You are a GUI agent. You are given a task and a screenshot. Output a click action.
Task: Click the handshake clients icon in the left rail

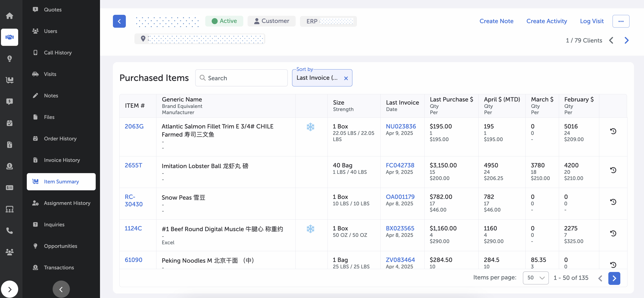pos(10,37)
